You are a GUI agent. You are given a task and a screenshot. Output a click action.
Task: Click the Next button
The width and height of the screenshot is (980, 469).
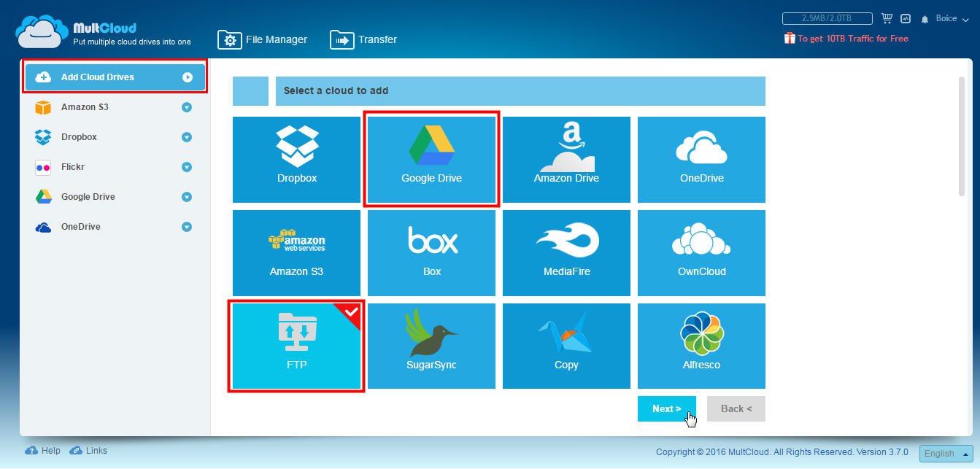[x=666, y=408]
